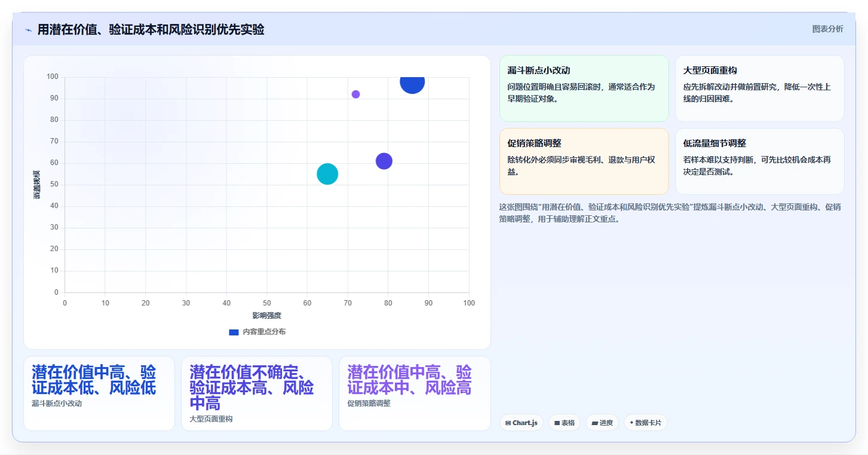The height and width of the screenshot is (455, 868).
Task: Click the 大型页面重构 insight card heading
Action: (x=710, y=71)
